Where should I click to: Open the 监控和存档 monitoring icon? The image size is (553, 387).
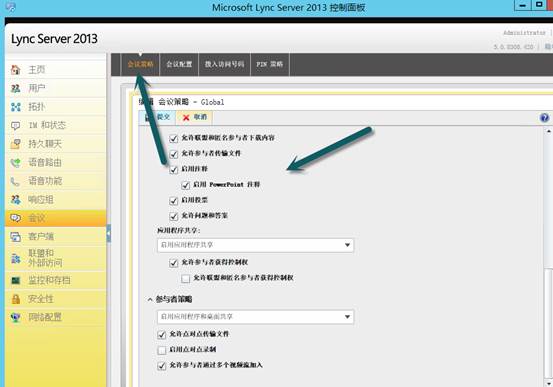pos(16,280)
